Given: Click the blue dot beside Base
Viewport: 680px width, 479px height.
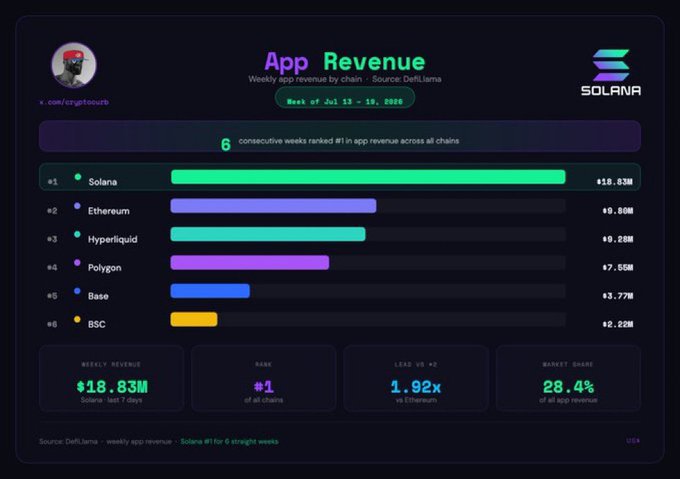Looking at the screenshot, I should tap(77, 291).
